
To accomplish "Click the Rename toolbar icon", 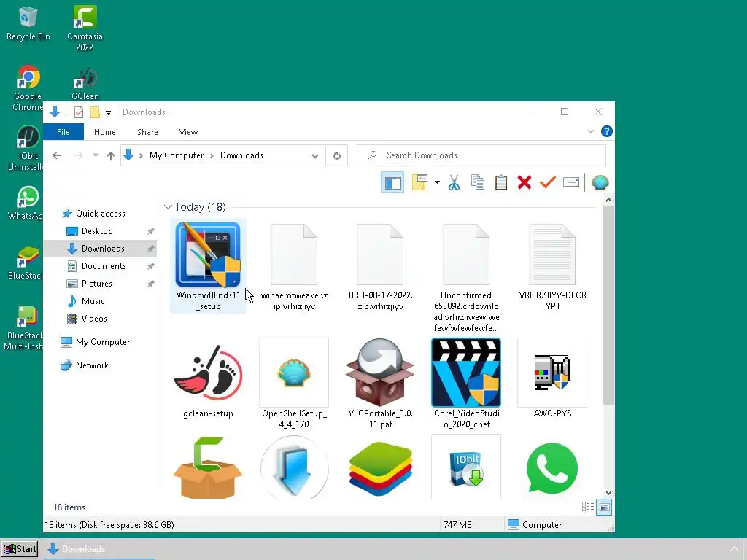I will 570,182.
